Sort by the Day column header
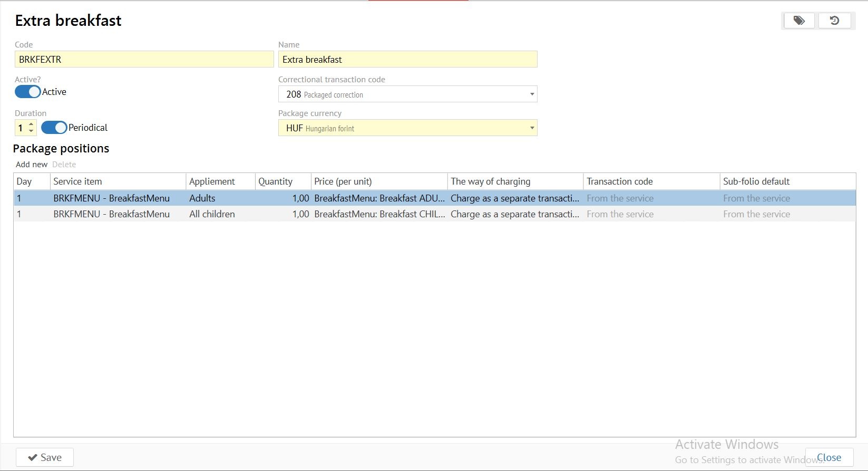Viewport: 868px width, 471px height. [25, 181]
